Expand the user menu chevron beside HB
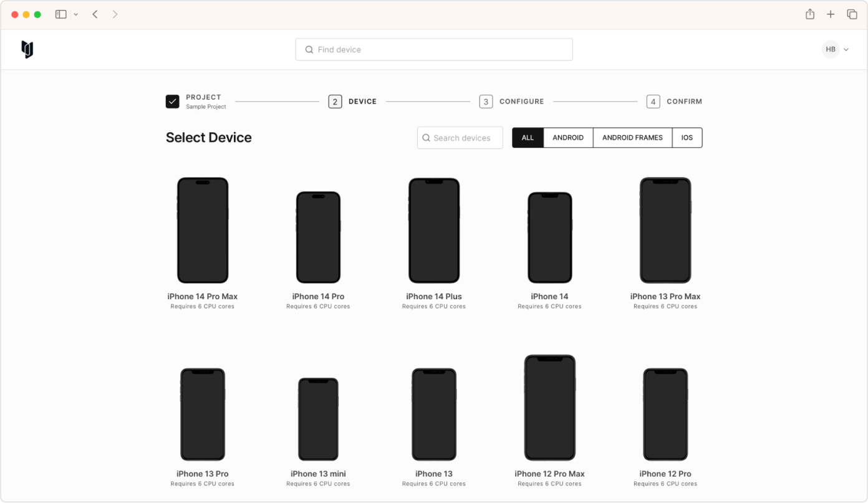The width and height of the screenshot is (868, 503). (846, 50)
